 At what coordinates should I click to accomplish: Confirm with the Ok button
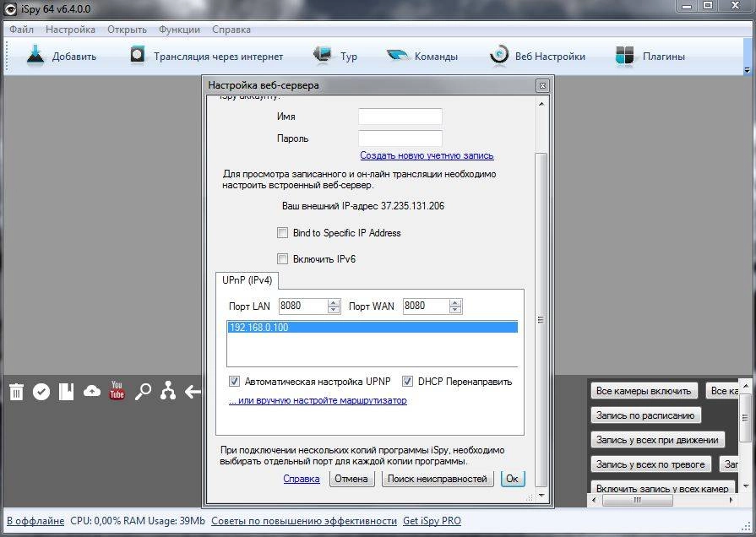tap(512, 479)
